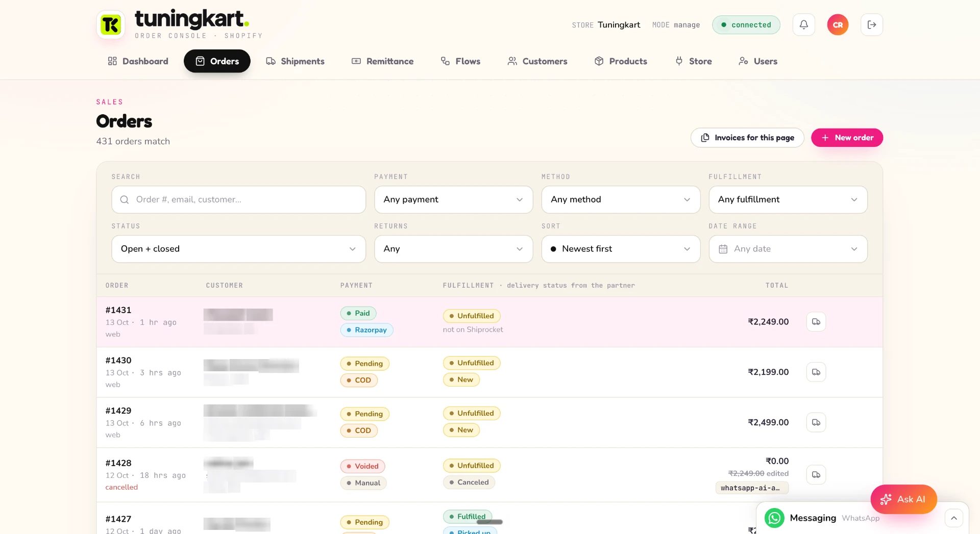Screen dimensions: 980x534
Task: Open the Any fulfillment dropdown
Action: (788, 199)
